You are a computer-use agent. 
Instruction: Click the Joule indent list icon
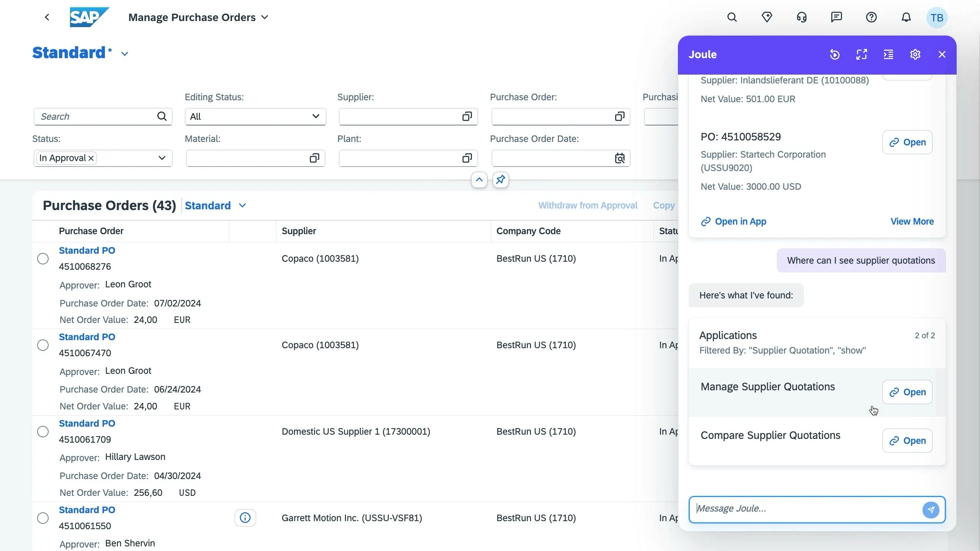click(888, 54)
